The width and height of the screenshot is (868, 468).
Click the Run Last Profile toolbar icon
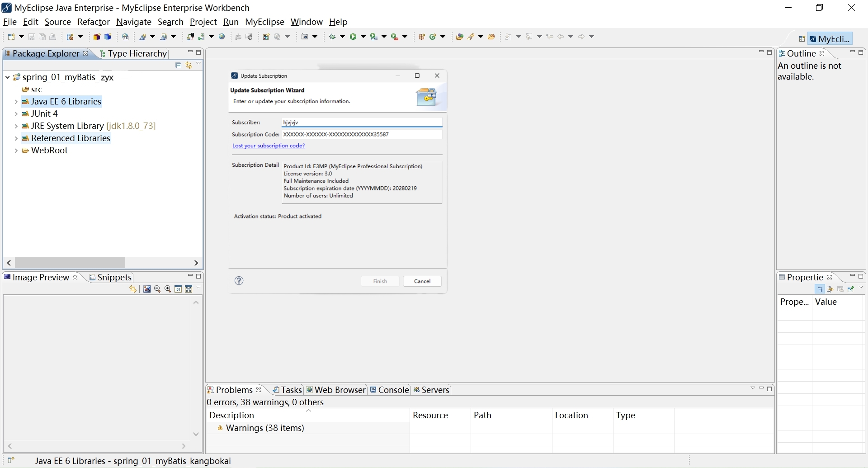pyautogui.click(x=374, y=37)
